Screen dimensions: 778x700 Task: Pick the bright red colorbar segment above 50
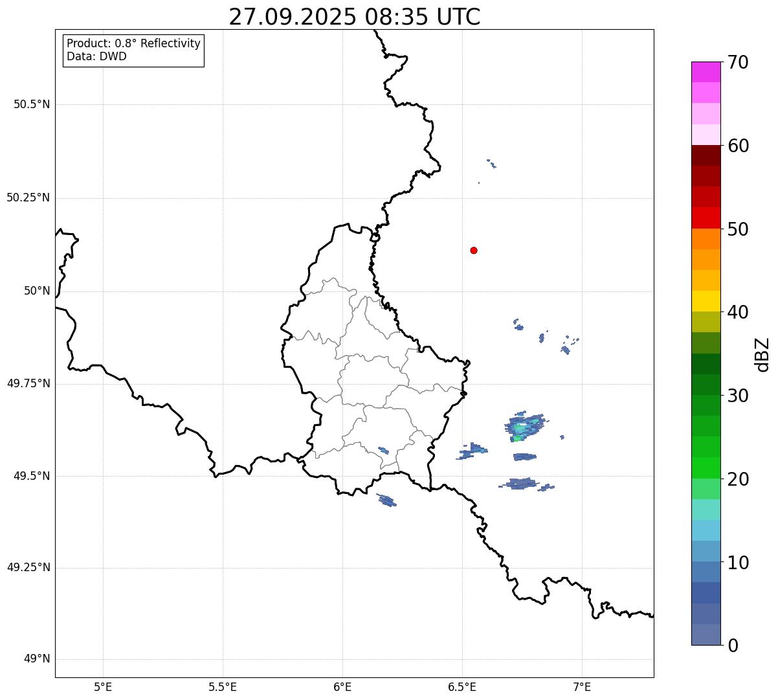pyautogui.click(x=706, y=218)
